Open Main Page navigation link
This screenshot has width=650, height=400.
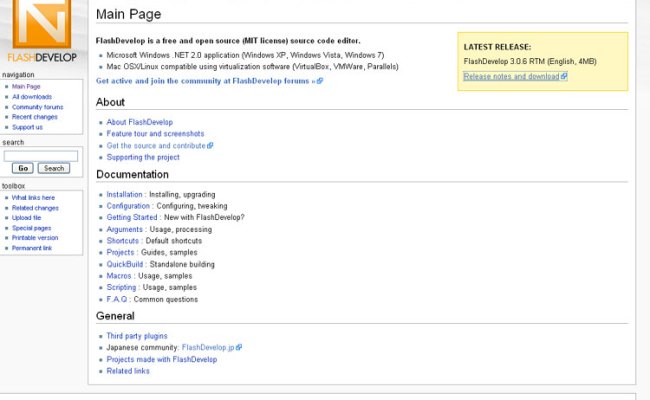point(26,87)
